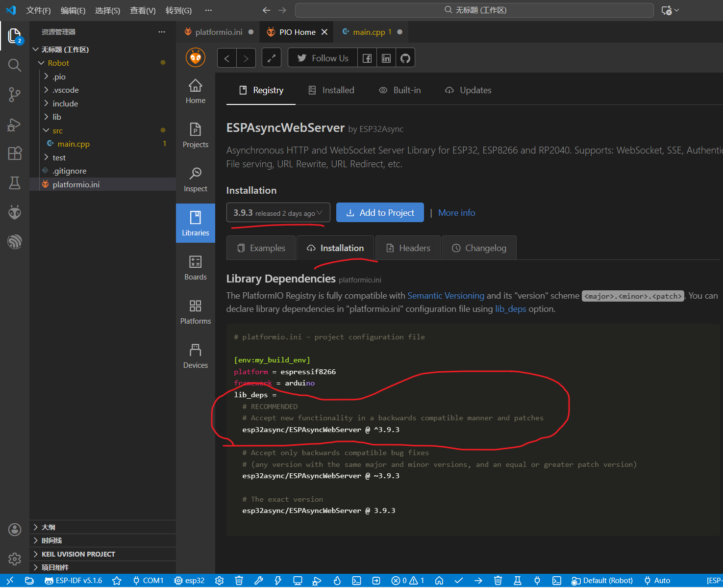Screen dimensions: 723x588
Task: Open the PIO Devices section
Action: click(196, 356)
